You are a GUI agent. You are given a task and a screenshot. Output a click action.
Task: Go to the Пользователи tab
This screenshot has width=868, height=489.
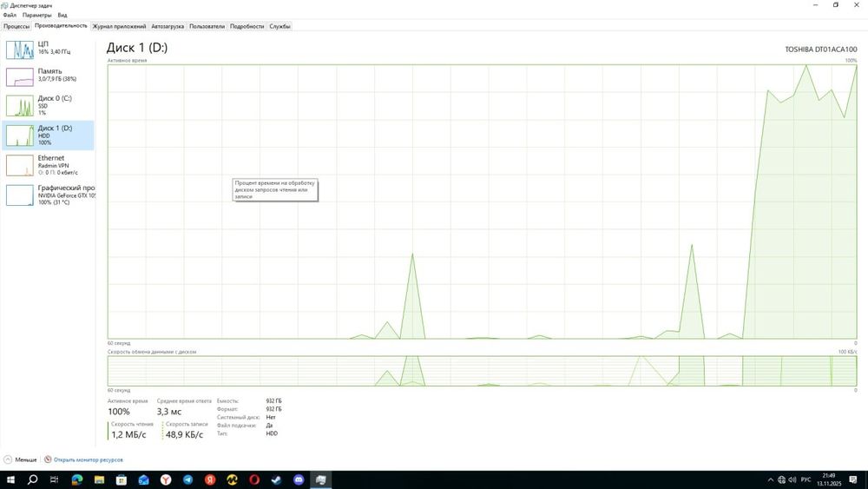pyautogui.click(x=207, y=26)
